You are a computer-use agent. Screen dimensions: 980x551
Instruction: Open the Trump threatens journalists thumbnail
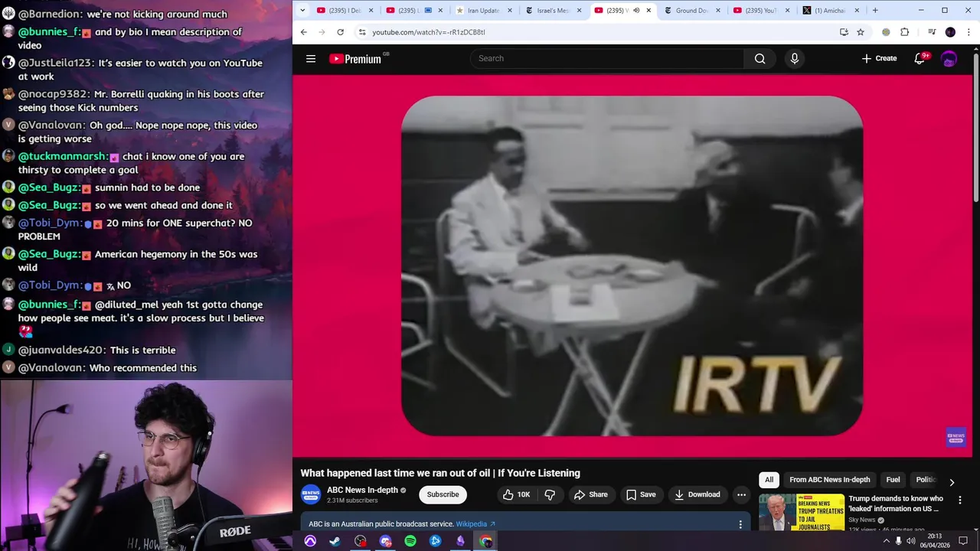point(802,512)
